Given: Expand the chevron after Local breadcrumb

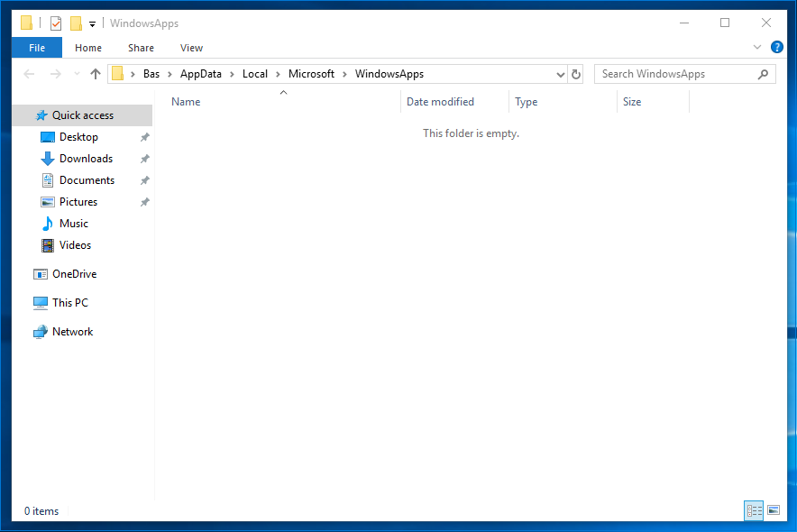Looking at the screenshot, I should (x=278, y=75).
